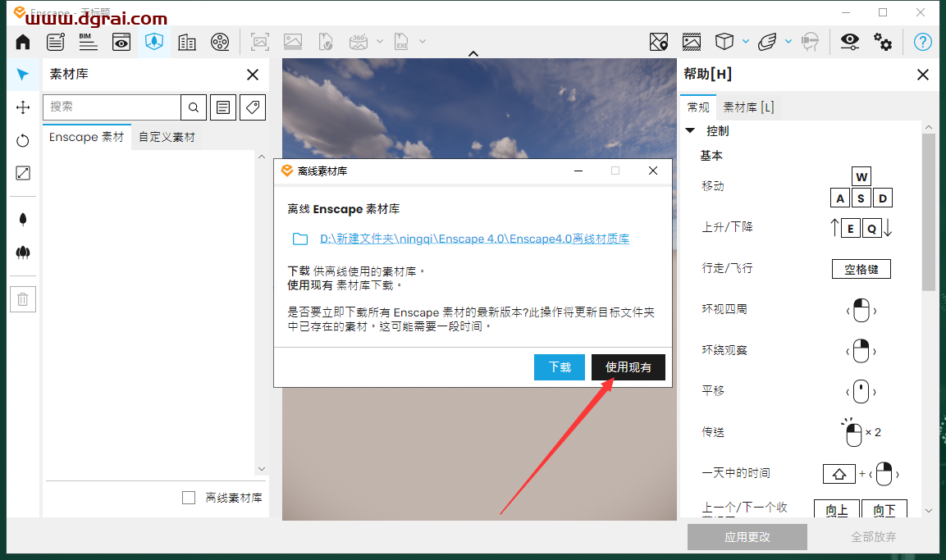The height and width of the screenshot is (560, 946).
Task: Switch to the 自定义素材 tab
Action: [x=167, y=138]
